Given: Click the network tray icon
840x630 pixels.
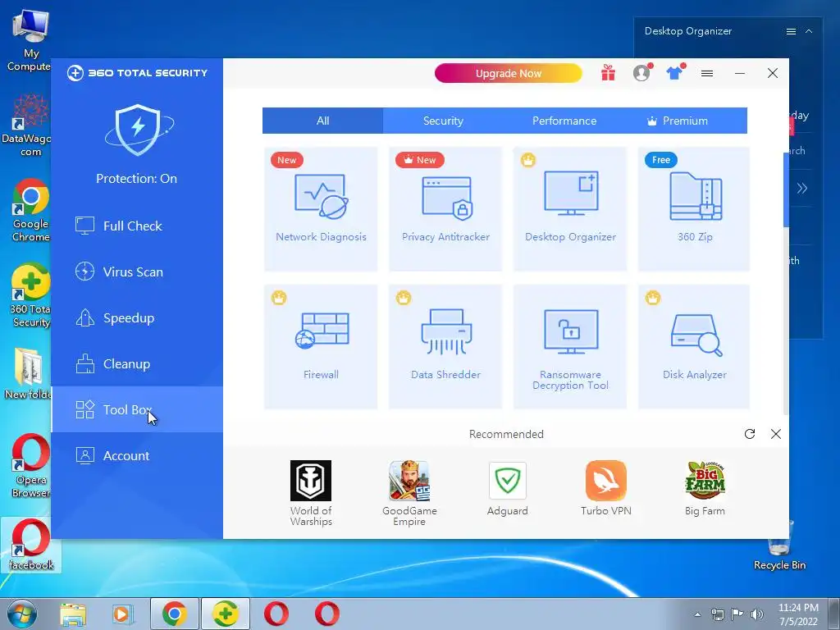Looking at the screenshot, I should [718, 614].
